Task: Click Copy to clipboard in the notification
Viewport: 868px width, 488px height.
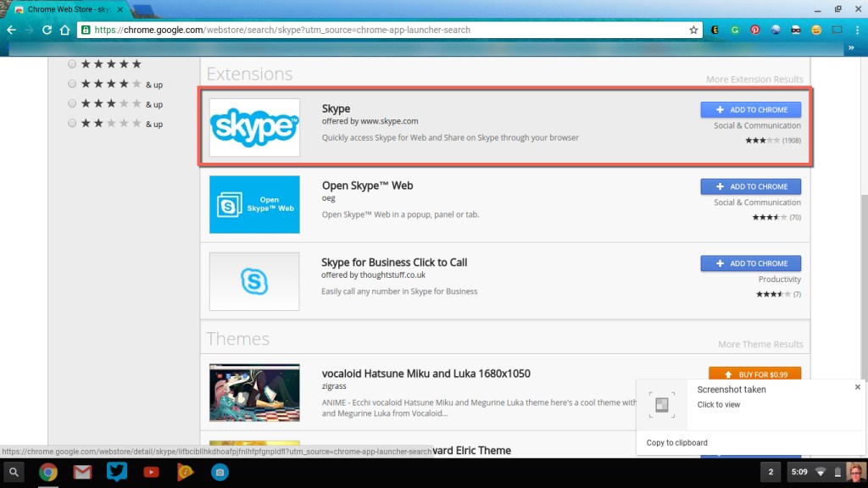Action: pos(675,442)
